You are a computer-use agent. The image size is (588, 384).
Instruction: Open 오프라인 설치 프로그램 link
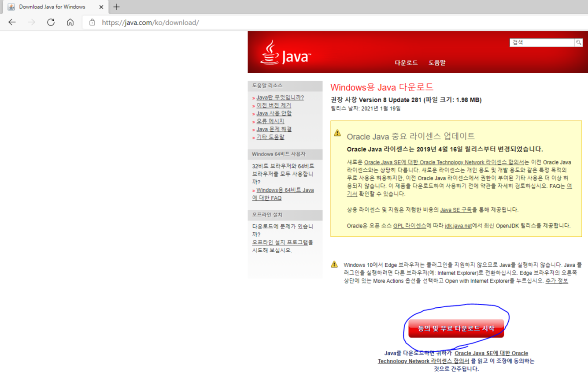pos(280,242)
